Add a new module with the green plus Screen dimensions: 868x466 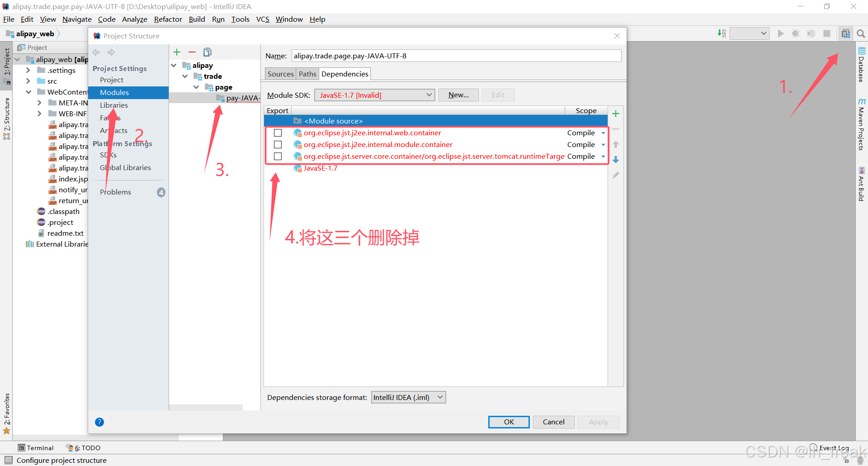point(177,52)
